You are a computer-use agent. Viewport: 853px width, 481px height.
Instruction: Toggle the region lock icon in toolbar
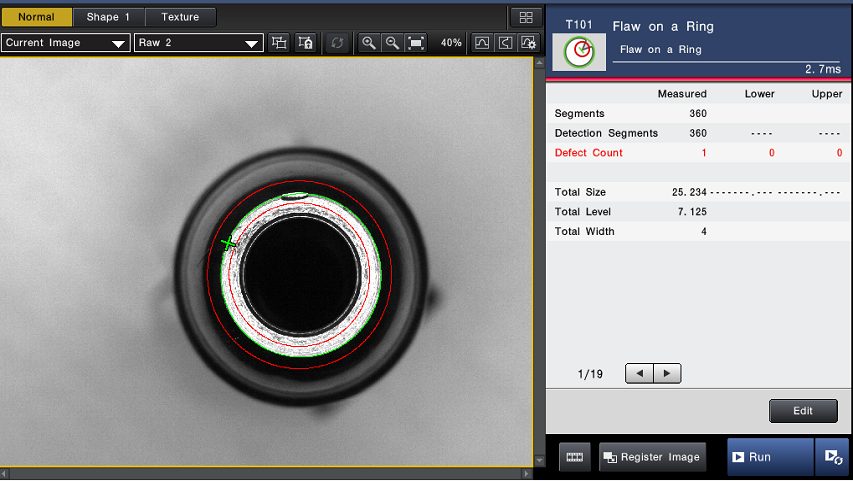coord(306,43)
